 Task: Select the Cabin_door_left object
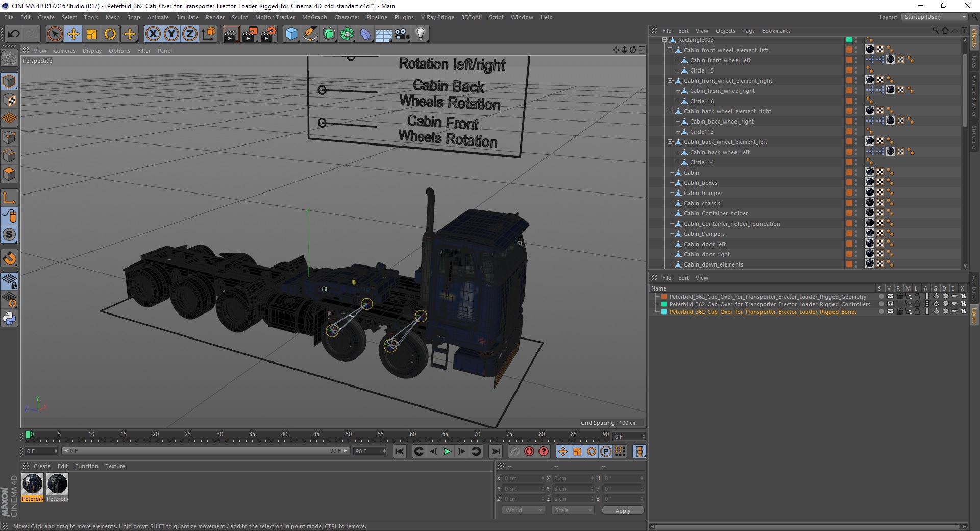(704, 244)
